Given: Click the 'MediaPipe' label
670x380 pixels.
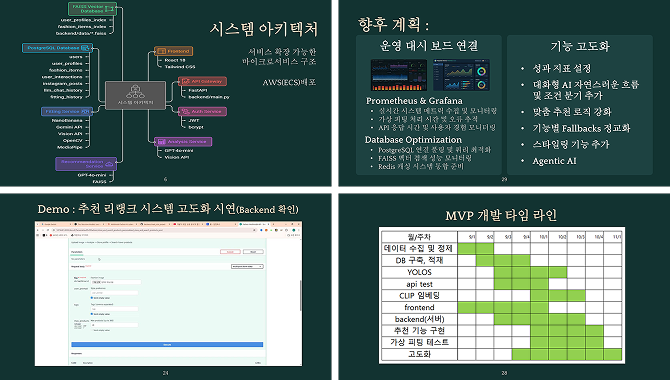Looking at the screenshot, I should coord(70,147).
